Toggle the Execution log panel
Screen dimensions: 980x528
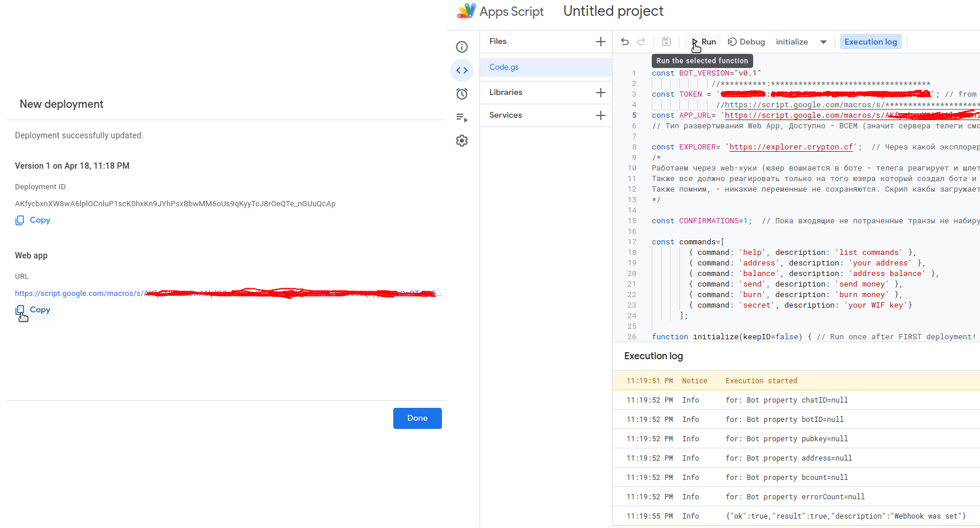tap(870, 42)
